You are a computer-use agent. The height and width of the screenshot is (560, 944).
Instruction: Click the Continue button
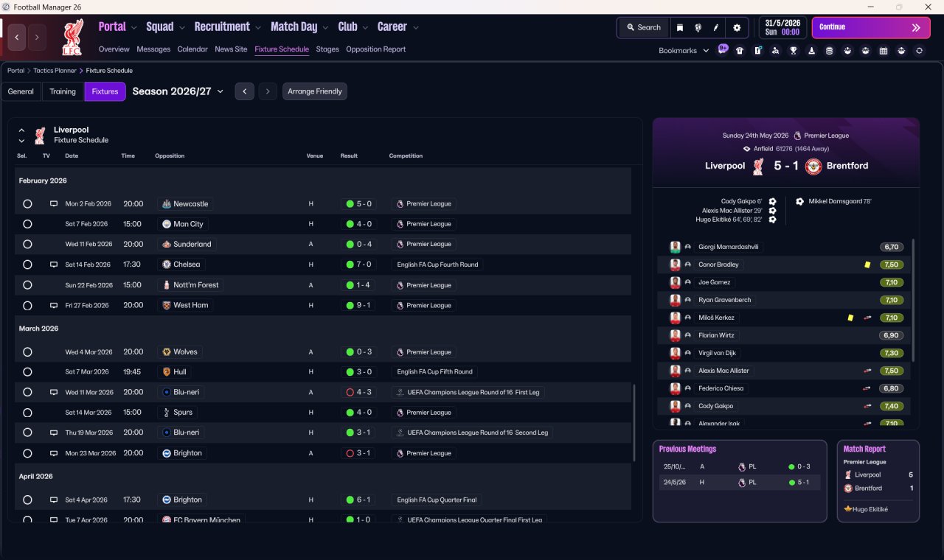click(x=871, y=27)
